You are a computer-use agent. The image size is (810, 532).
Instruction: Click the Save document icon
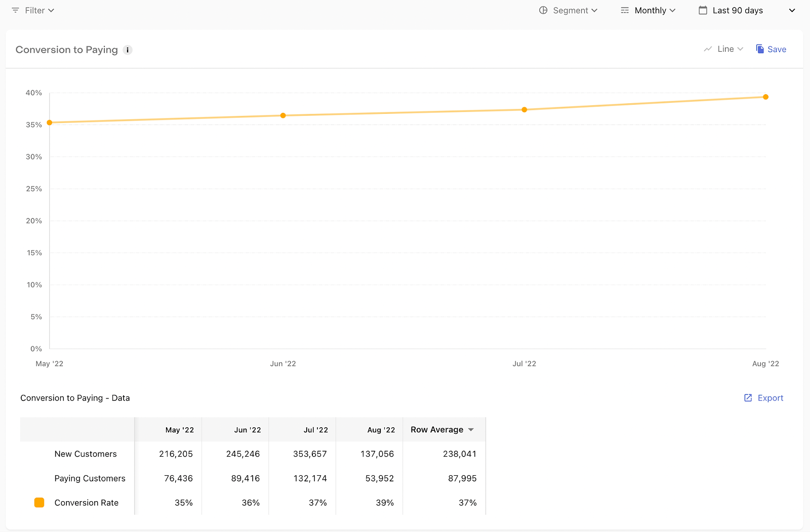coord(760,49)
